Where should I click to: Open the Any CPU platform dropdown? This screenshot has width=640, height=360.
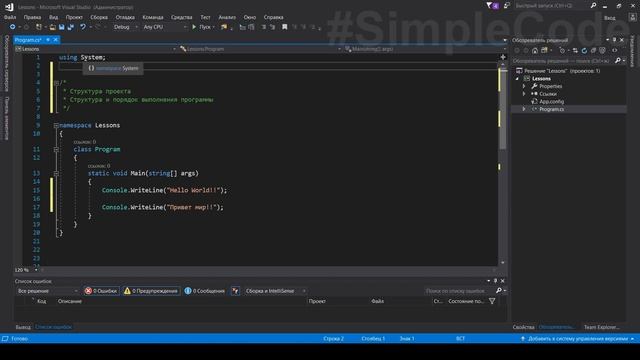pos(164,27)
